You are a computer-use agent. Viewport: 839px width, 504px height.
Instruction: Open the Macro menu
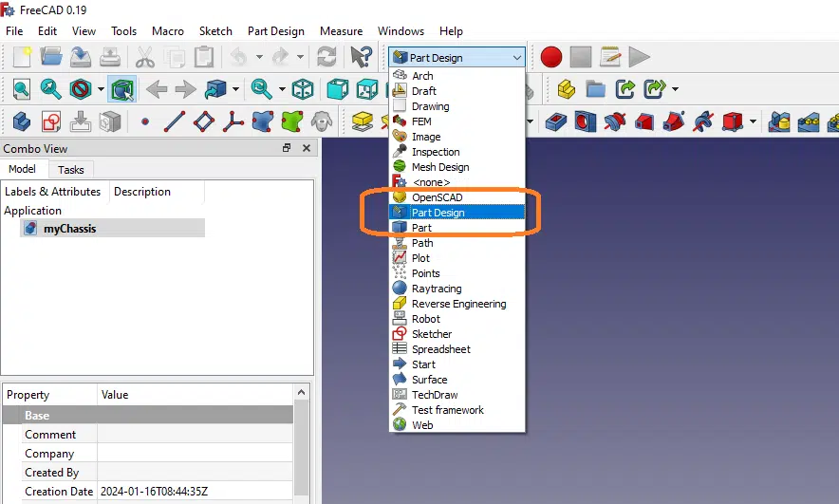tap(168, 31)
